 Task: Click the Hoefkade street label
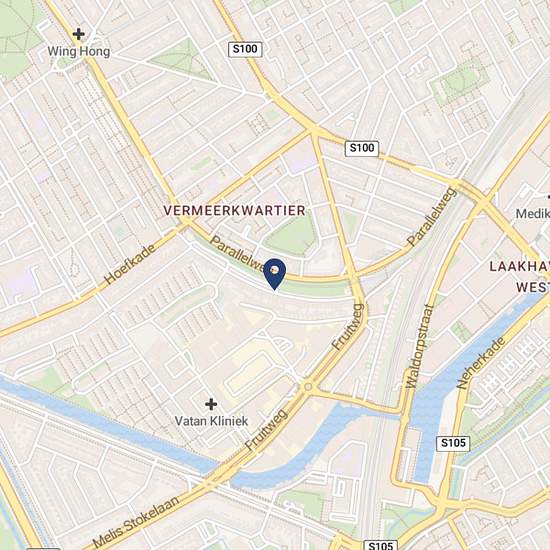click(130, 263)
